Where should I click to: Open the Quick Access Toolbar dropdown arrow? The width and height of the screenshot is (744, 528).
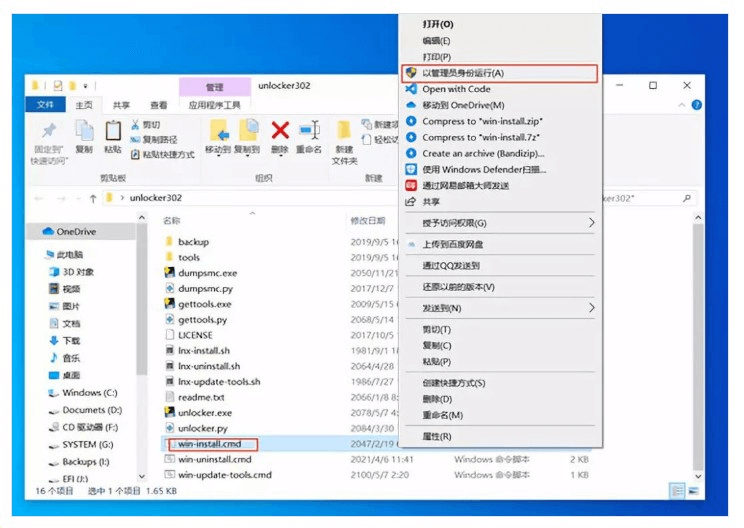[85, 86]
